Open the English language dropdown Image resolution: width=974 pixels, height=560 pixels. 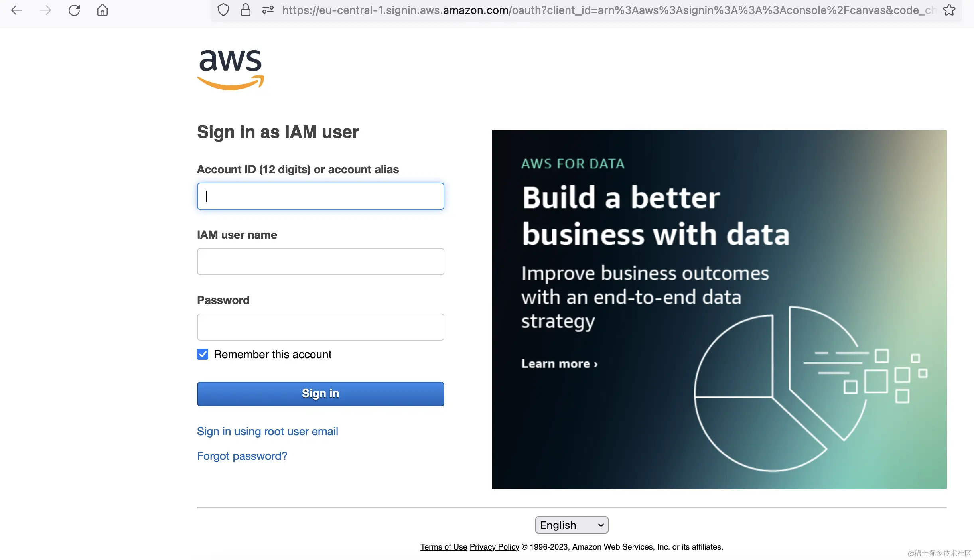coord(572,525)
